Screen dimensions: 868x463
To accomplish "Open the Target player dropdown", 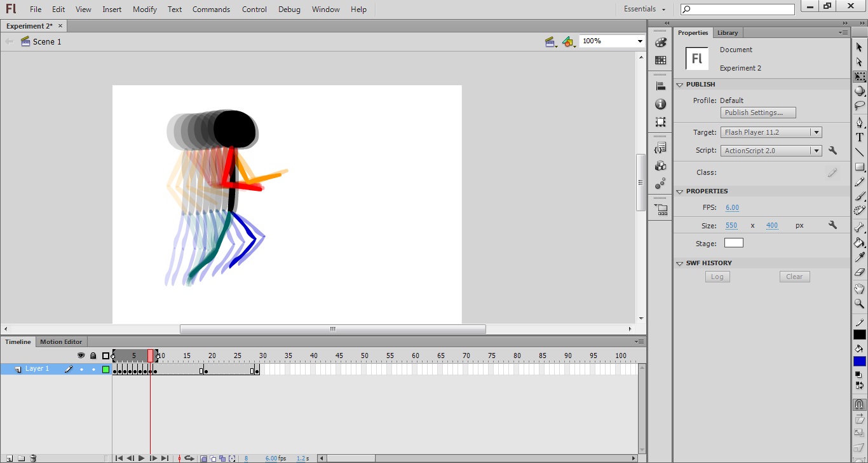I will pyautogui.click(x=817, y=132).
